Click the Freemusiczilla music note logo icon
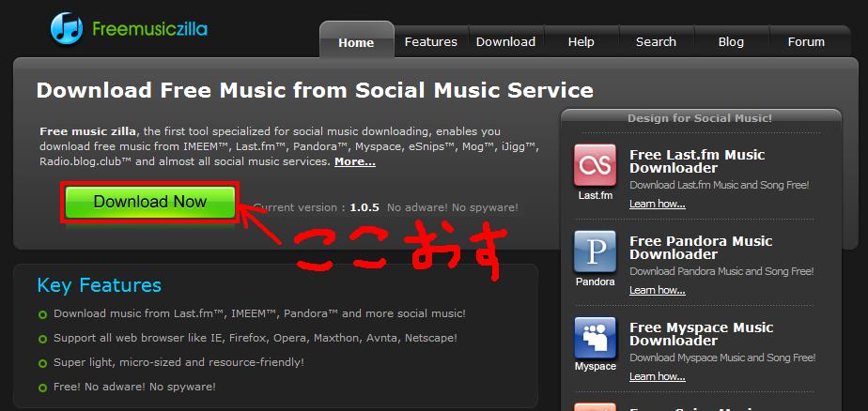868x411 pixels. [66, 28]
